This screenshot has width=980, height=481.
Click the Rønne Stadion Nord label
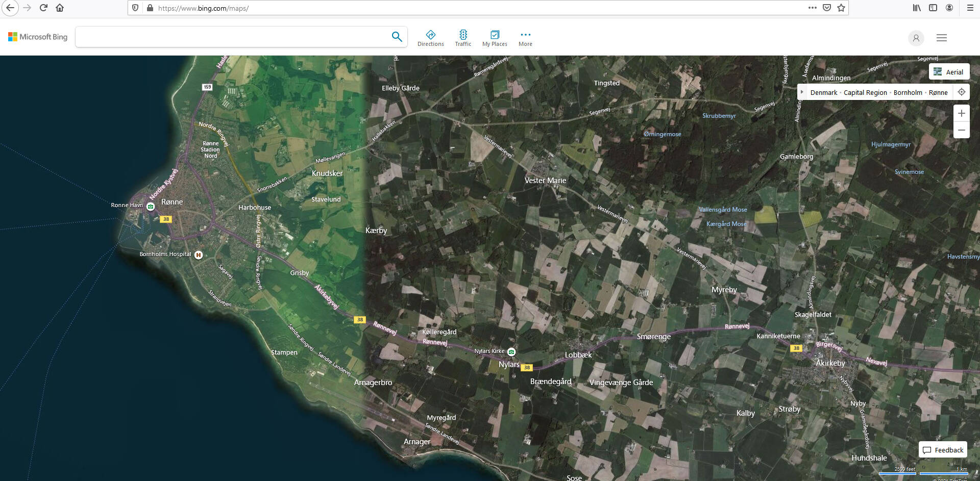click(x=210, y=149)
